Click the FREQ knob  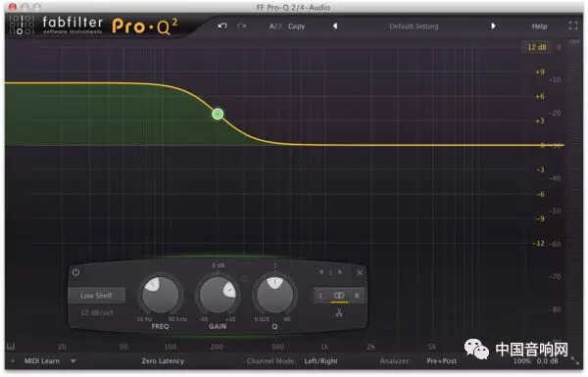click(x=161, y=296)
